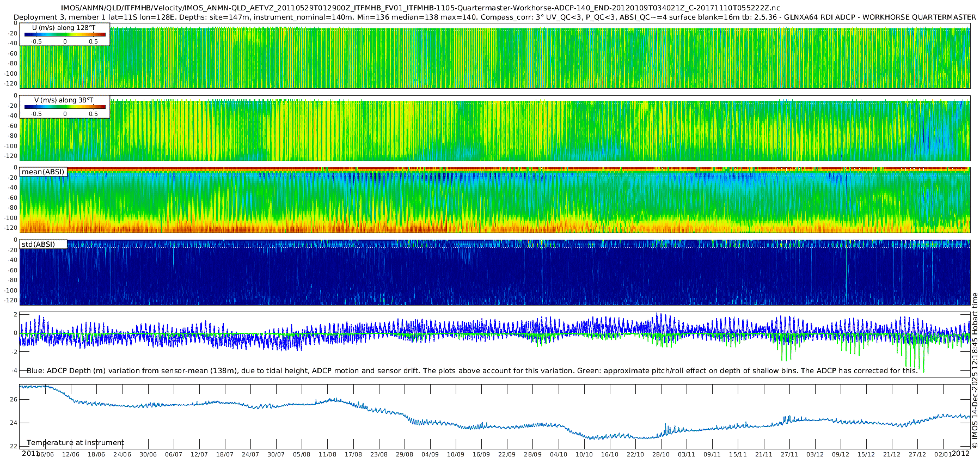The height and width of the screenshot is (463, 980).
Task: Click the 24 tick on temperature axis
Action: click(x=14, y=423)
